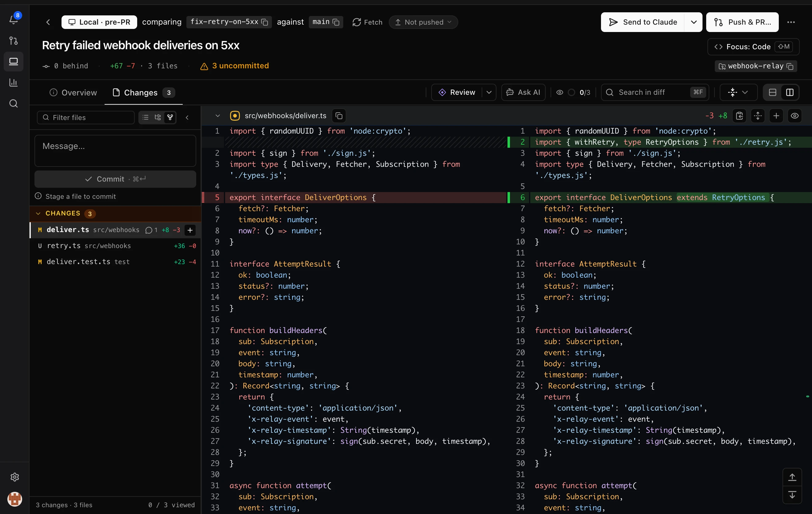
Task: Jump to the bottom of the diff
Action: (x=792, y=495)
